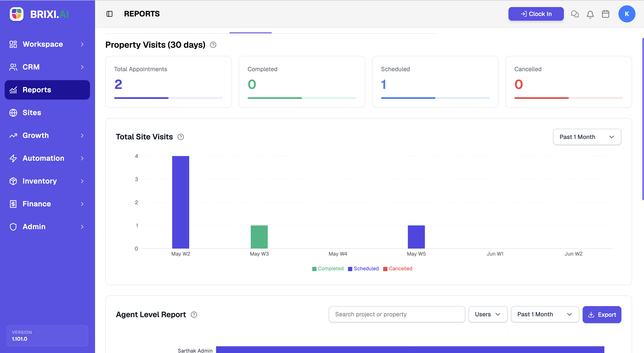The image size is (644, 353).
Task: Open the Automation sidebar item
Action: [x=47, y=158]
